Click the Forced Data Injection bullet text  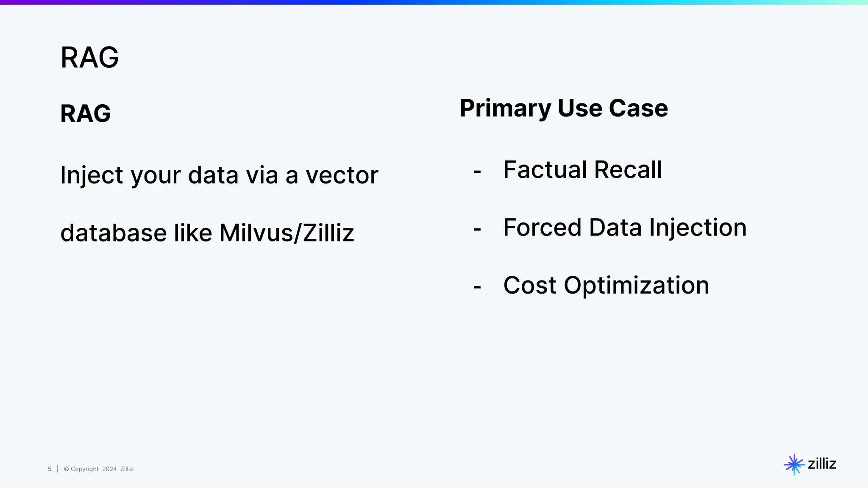[625, 227]
